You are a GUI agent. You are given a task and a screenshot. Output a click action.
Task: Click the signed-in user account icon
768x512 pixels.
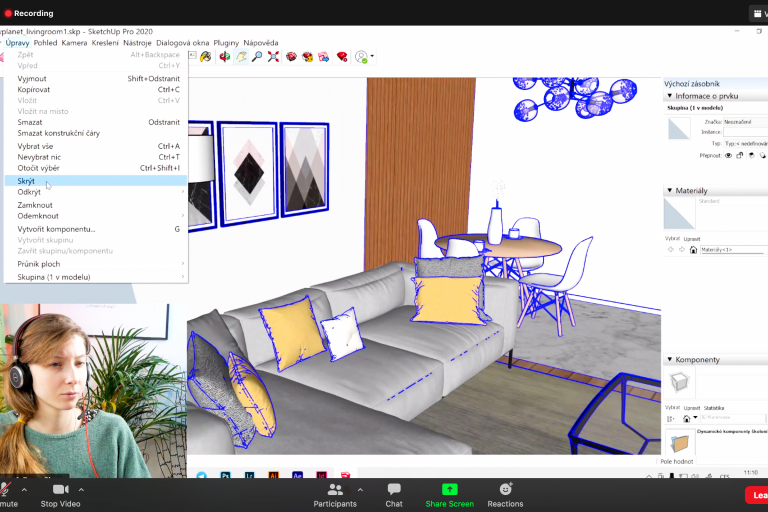point(361,57)
